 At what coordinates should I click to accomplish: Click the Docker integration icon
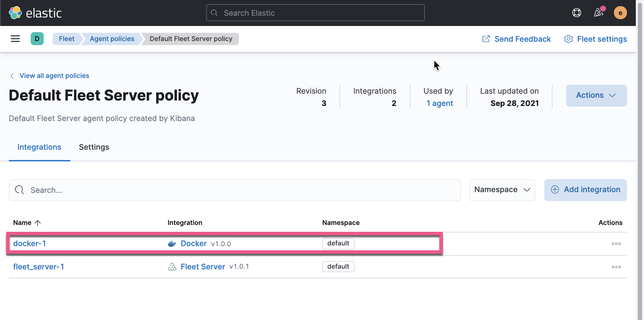(172, 243)
